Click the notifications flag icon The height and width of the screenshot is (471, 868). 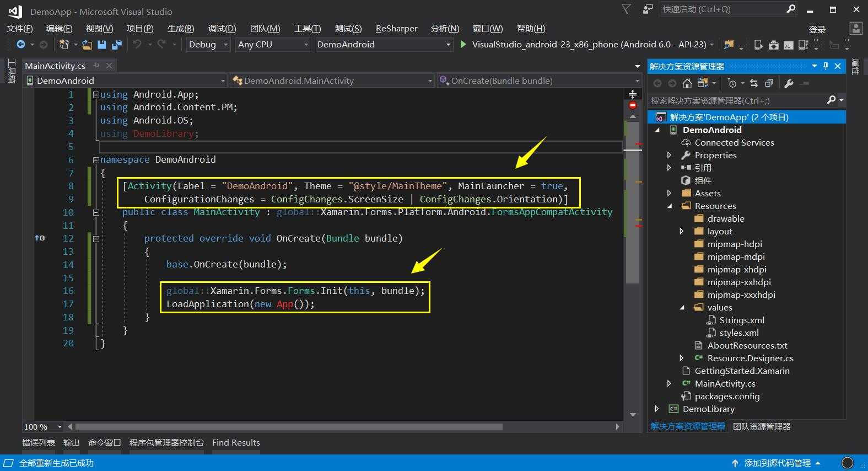pyautogui.click(x=626, y=9)
